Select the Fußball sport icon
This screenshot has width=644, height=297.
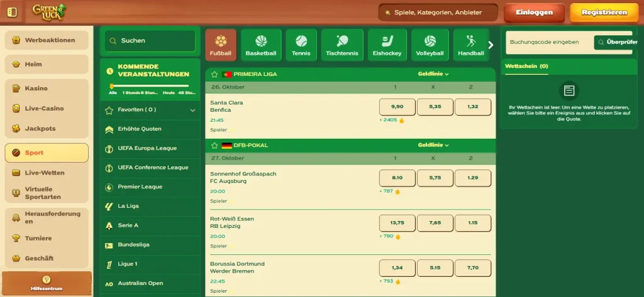221,45
